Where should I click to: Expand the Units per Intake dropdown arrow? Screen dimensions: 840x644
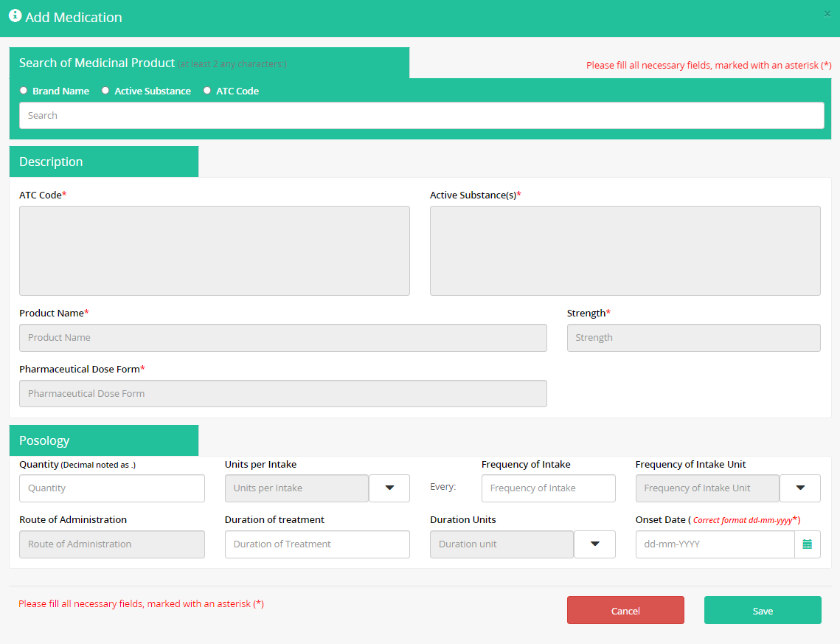tap(389, 488)
